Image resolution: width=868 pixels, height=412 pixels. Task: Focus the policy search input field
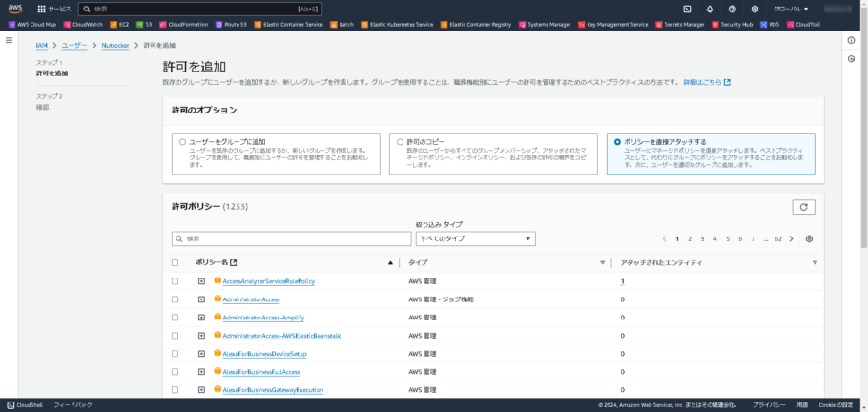pyautogui.click(x=291, y=238)
